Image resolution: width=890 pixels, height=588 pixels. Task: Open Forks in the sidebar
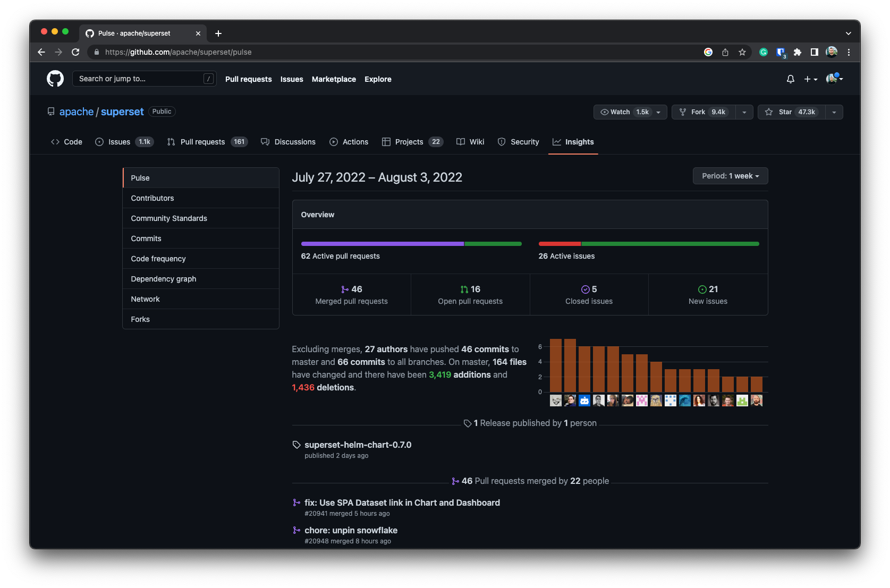click(x=201, y=319)
